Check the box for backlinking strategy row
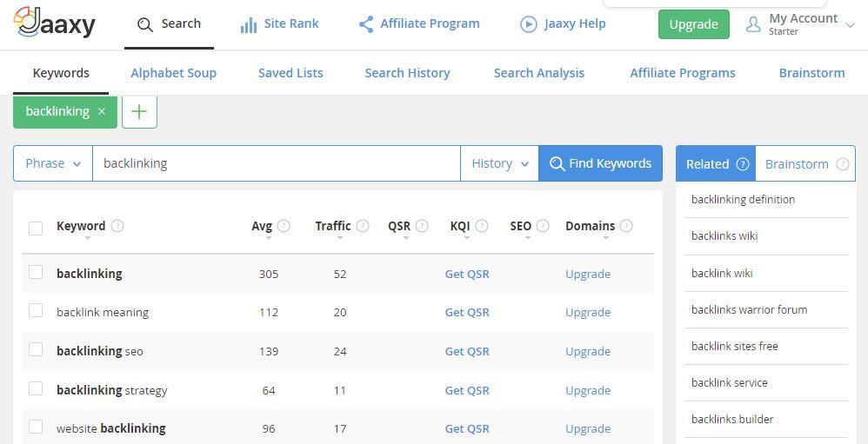Screen dimensions: 868x444 [36, 388]
